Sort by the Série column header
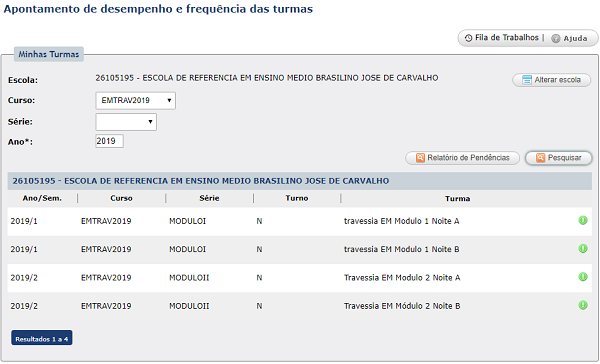Screen dimensions: 600x364 pyautogui.click(x=209, y=198)
